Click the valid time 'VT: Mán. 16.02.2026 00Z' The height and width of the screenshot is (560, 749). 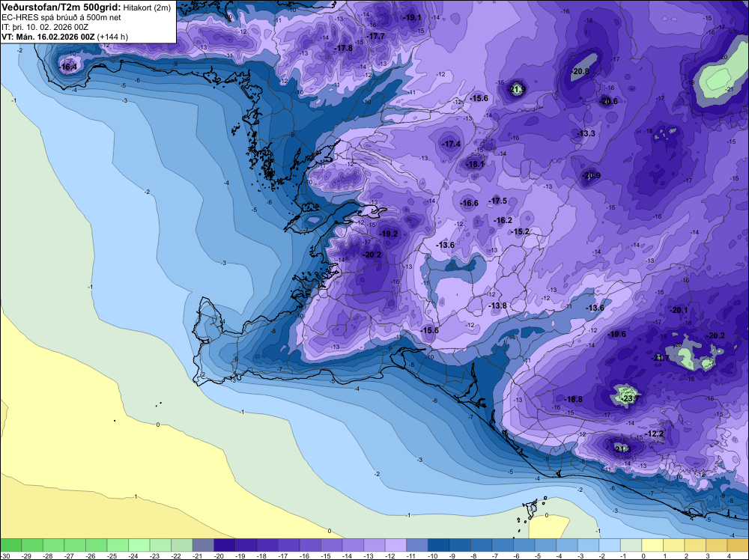coord(48,37)
